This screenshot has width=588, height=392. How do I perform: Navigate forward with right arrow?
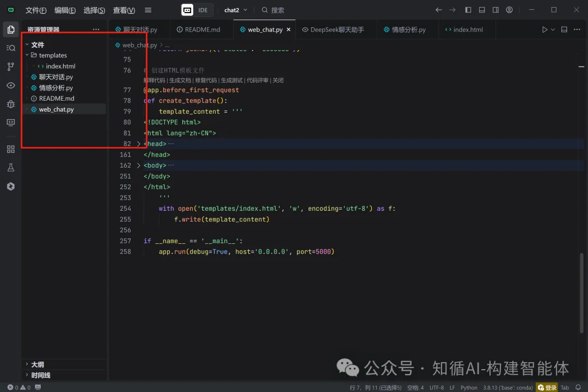452,10
